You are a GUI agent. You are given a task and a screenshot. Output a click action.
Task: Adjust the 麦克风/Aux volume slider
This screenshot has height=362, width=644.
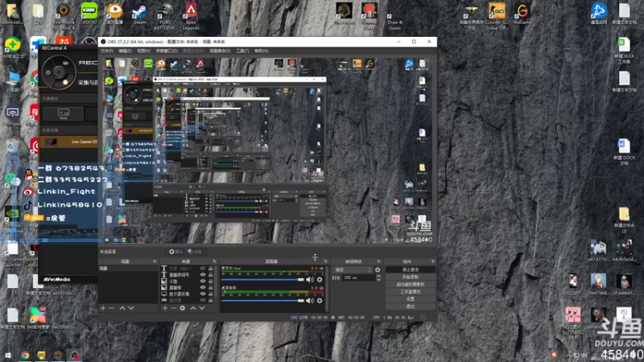262,279
